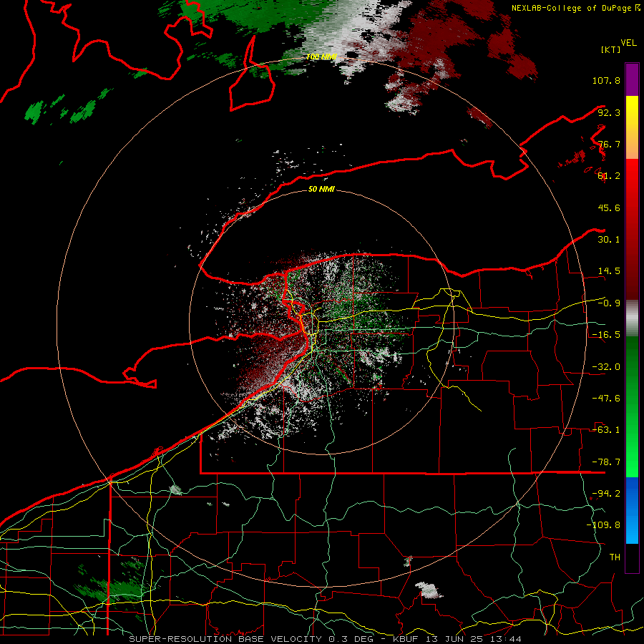Pick the yellow color bar segment
This screenshot has height=644, width=644.
coord(632,127)
